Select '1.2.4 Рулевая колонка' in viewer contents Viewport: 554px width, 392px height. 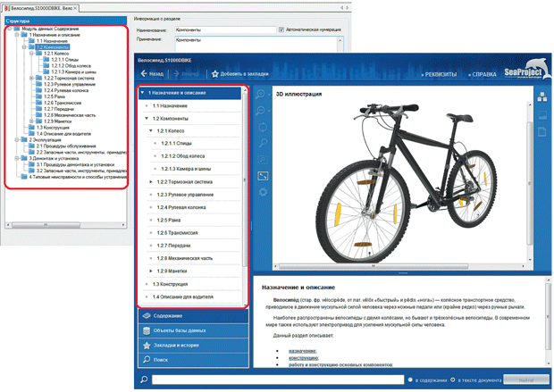click(181, 207)
